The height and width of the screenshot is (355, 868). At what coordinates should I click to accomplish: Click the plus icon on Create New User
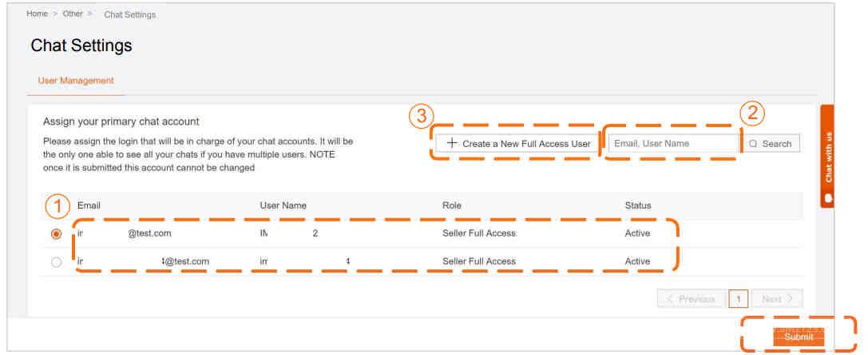coord(452,143)
